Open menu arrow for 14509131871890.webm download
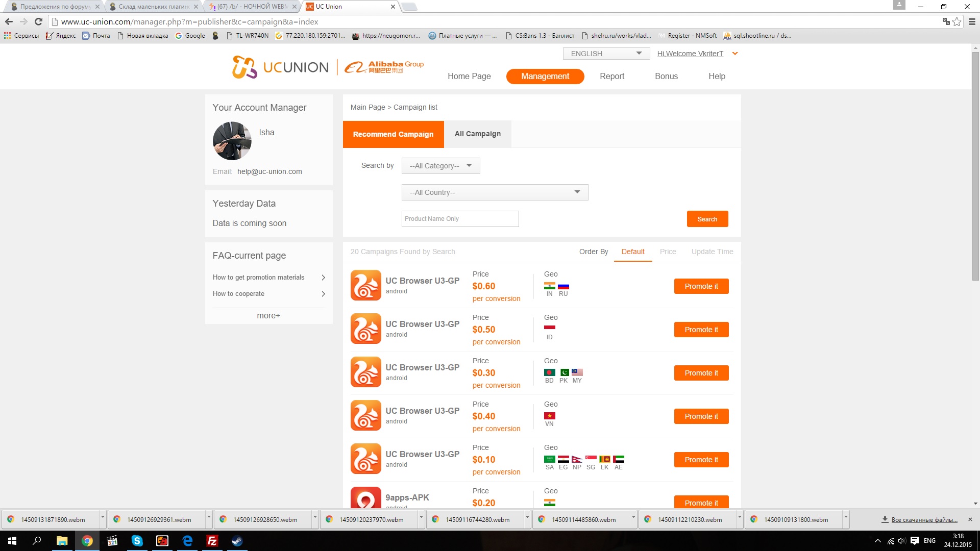Screen dimensions: 980x551 point(103,518)
